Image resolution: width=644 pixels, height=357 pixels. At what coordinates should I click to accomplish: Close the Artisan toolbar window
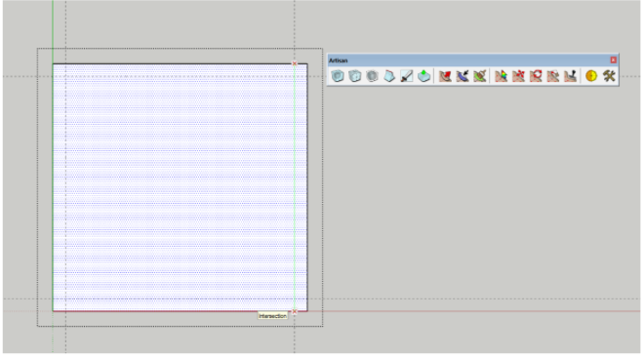[x=613, y=59]
